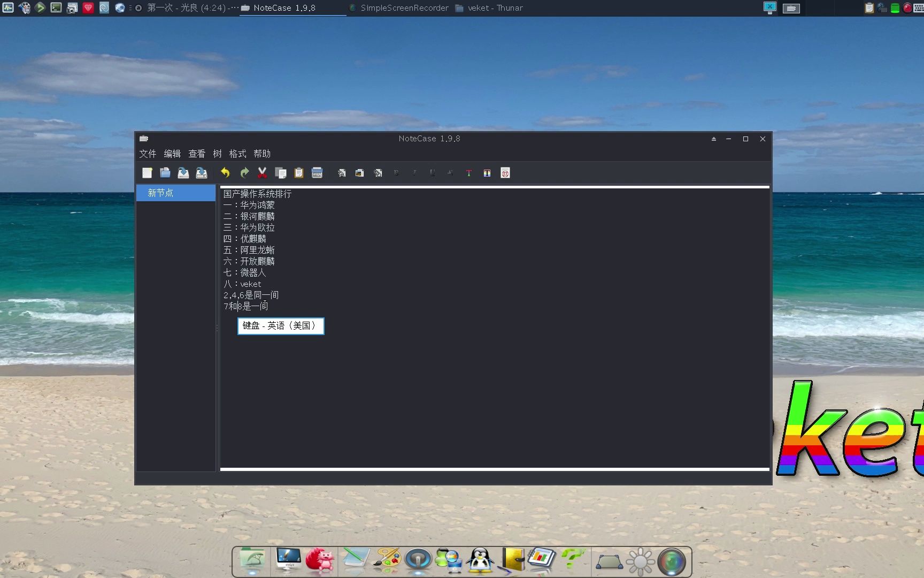Click the line 五：阿里龙蜥

pos(249,250)
